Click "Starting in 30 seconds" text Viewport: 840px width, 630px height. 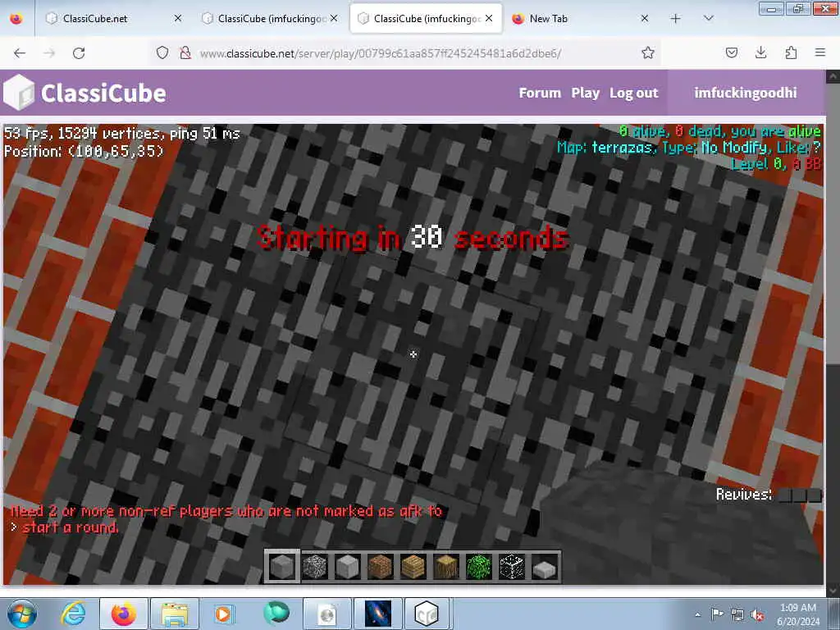pyautogui.click(x=413, y=237)
